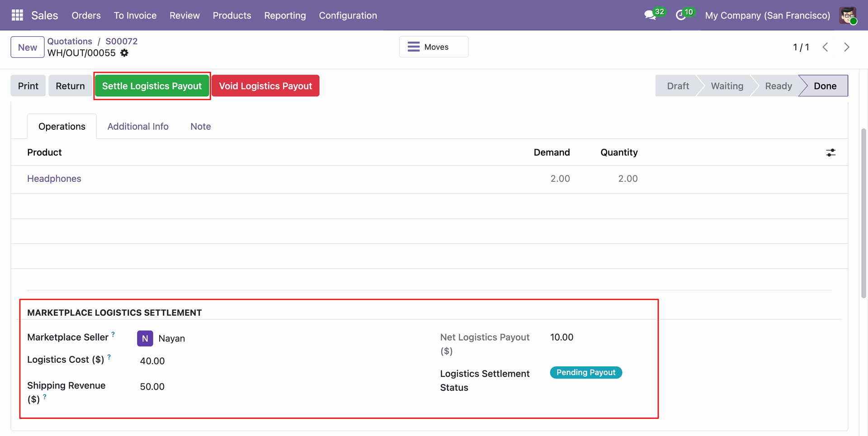Image resolution: width=868 pixels, height=436 pixels.
Task: Click the Logistics Cost value 40.00
Action: coord(152,361)
